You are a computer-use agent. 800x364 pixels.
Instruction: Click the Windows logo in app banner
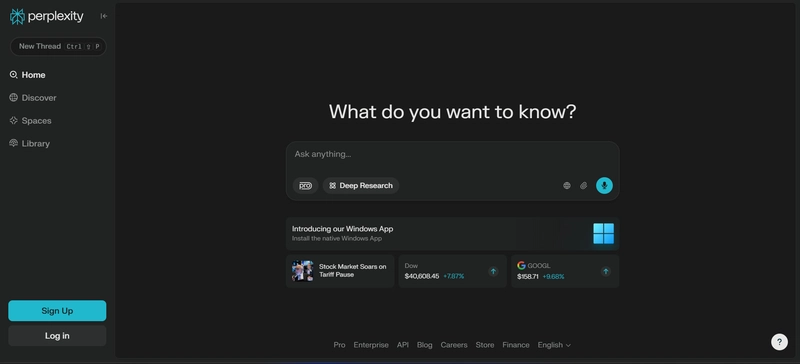[604, 233]
